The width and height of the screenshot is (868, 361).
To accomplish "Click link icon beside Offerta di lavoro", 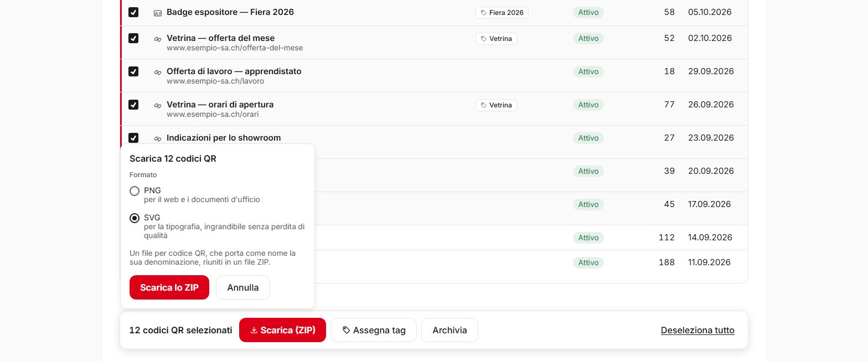I will [158, 72].
